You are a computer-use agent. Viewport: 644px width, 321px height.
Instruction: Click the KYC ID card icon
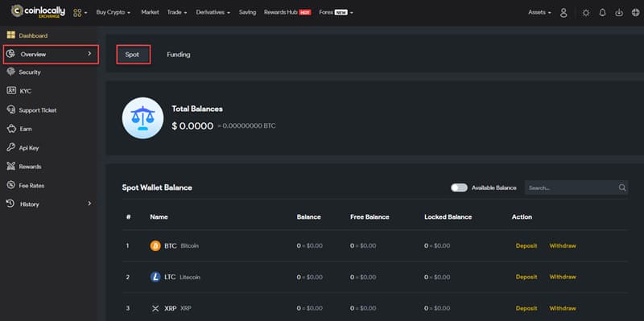coord(11,91)
